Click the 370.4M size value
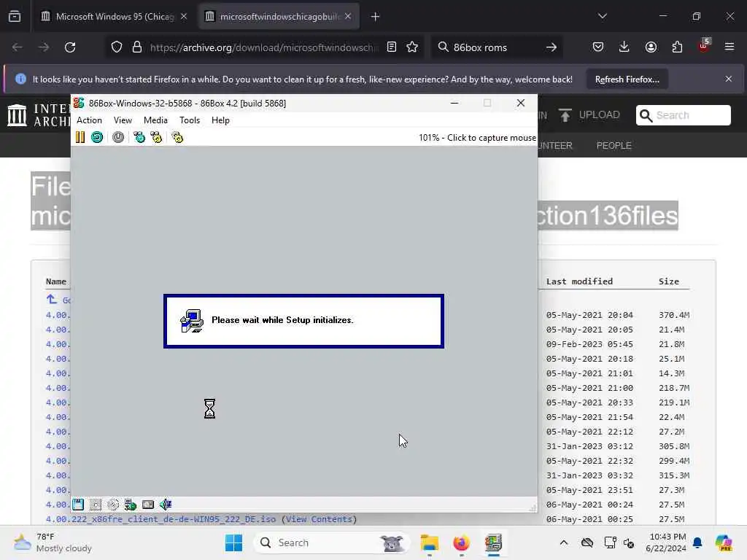This screenshot has height=560, width=747. 674,315
